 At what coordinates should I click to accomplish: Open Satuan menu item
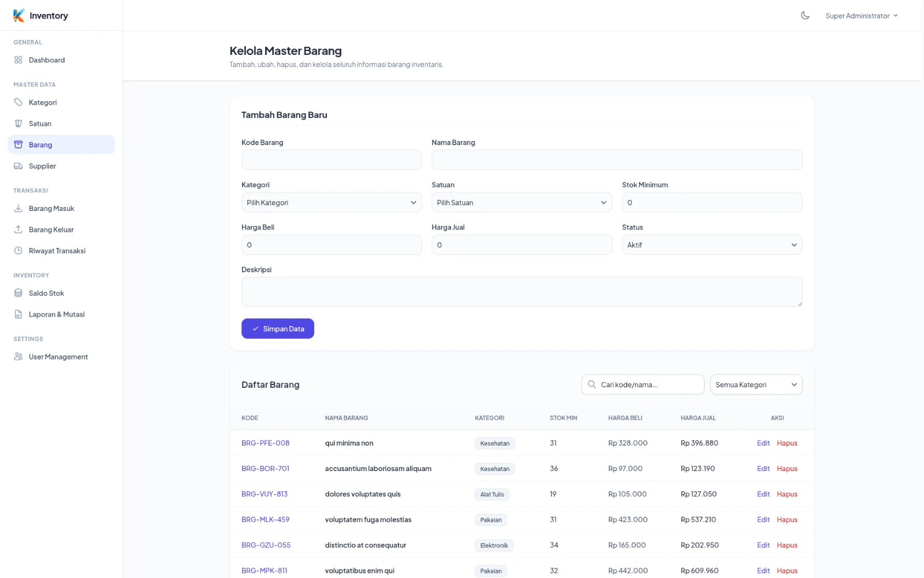[61, 124]
